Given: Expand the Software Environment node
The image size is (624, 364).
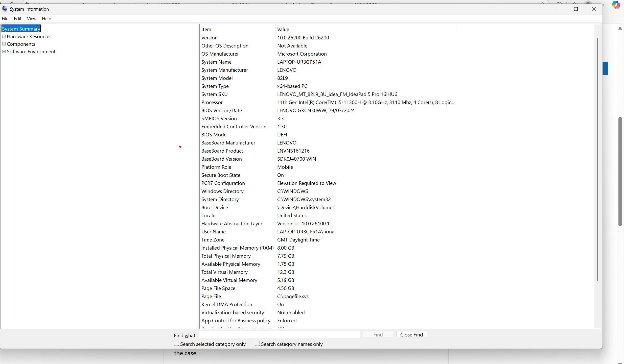Looking at the screenshot, I should [4, 52].
